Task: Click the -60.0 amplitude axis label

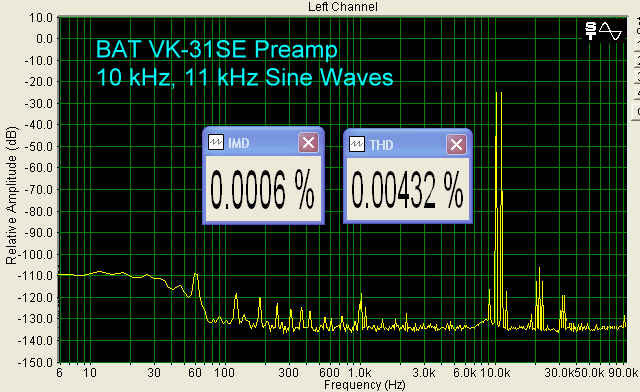Action: click(39, 168)
